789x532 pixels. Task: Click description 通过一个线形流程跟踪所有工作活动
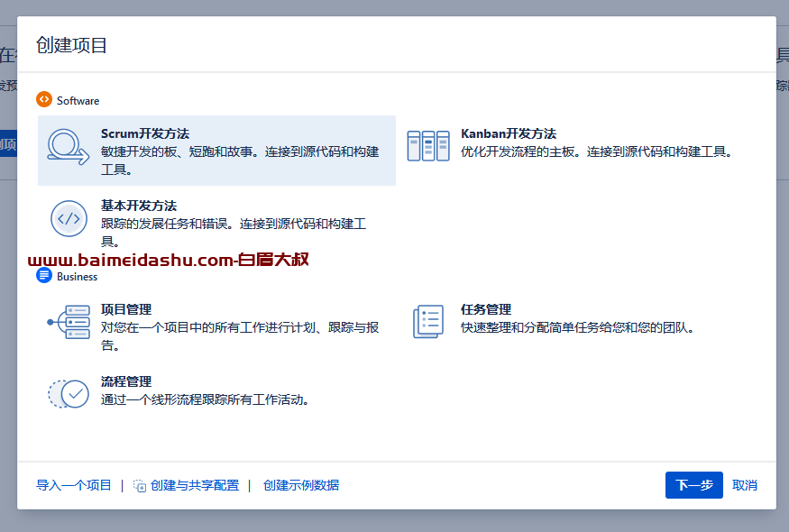coord(205,399)
